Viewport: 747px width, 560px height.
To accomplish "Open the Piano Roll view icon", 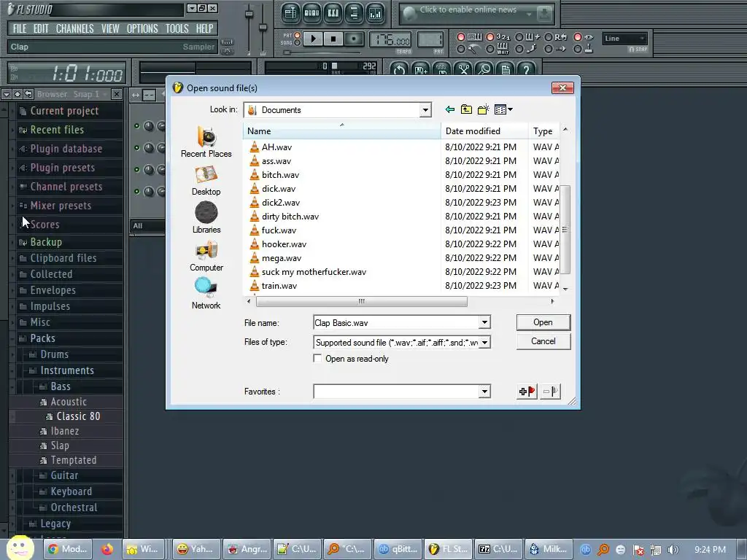I will click(x=333, y=13).
